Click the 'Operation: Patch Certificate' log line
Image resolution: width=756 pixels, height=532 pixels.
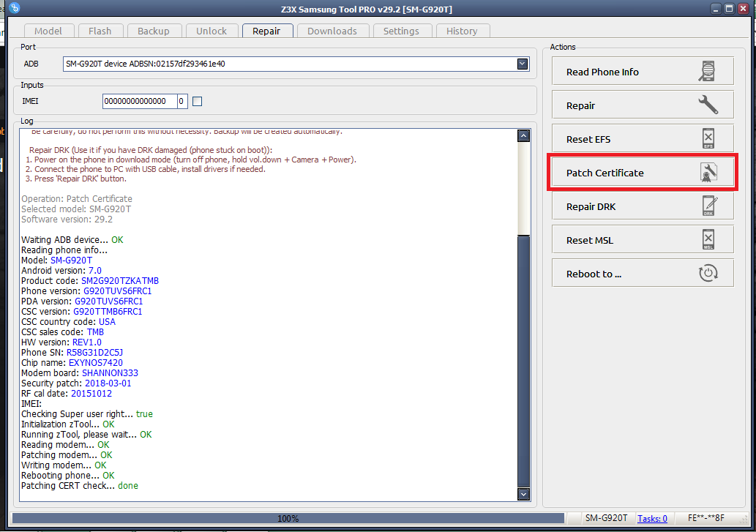[77, 199]
